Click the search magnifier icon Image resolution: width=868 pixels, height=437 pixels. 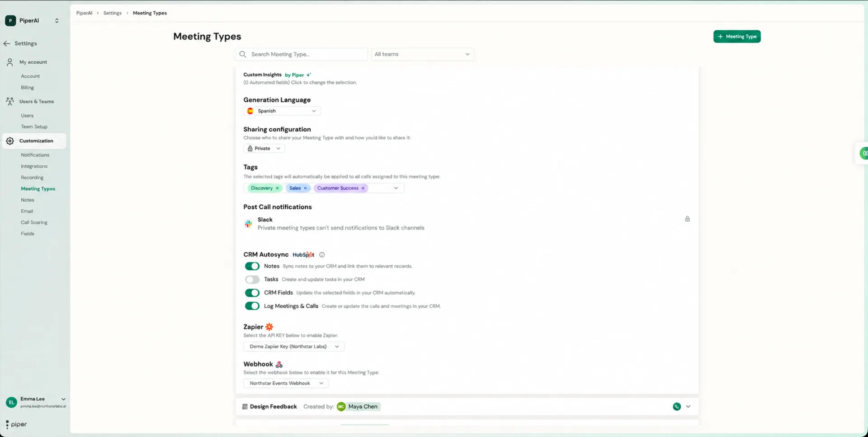(243, 54)
